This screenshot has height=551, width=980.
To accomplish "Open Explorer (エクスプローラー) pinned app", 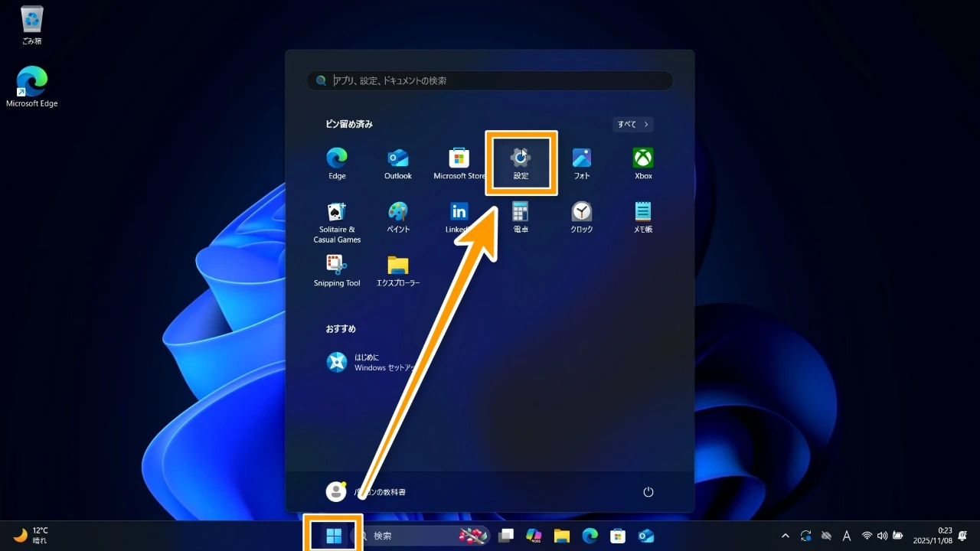I will tap(398, 269).
